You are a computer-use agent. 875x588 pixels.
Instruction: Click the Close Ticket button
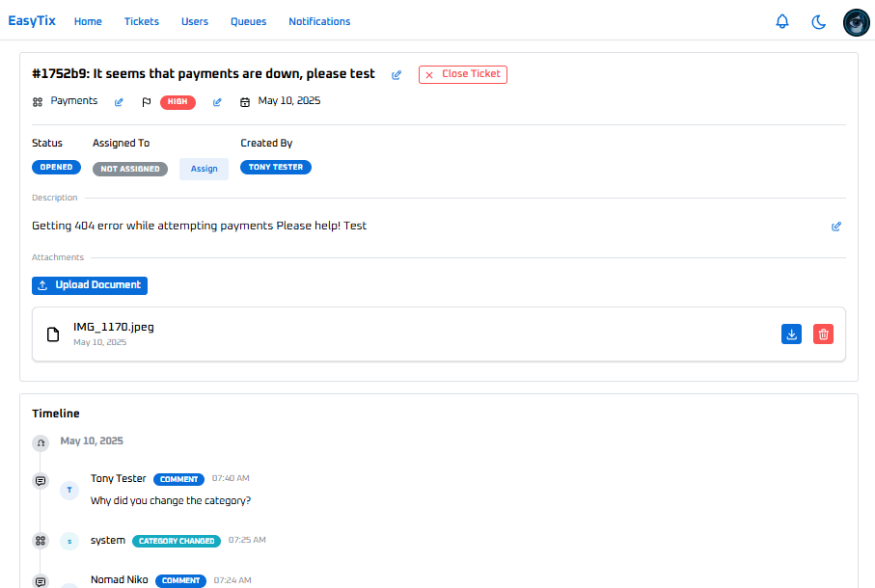[463, 74]
